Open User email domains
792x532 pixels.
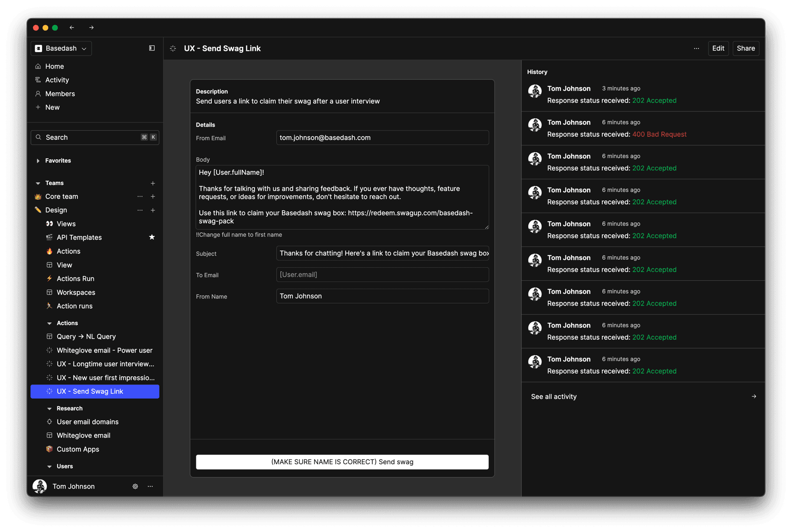(x=95, y=422)
